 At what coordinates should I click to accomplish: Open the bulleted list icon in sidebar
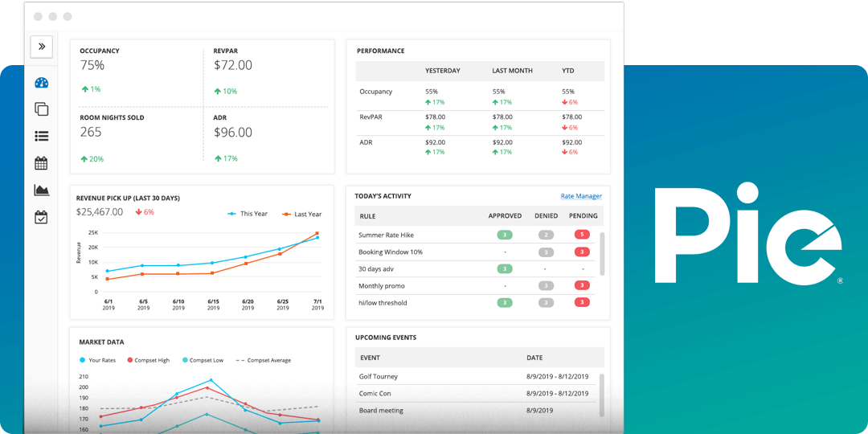(42, 136)
